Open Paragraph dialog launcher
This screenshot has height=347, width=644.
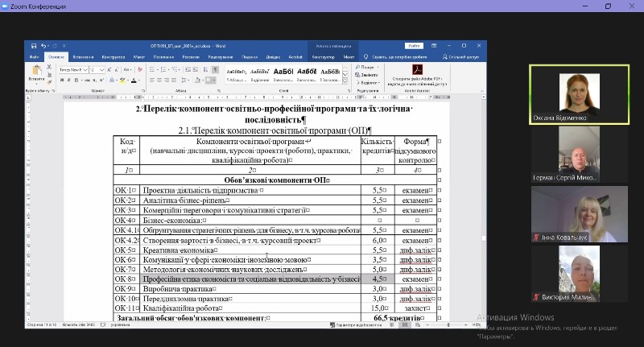point(219,91)
